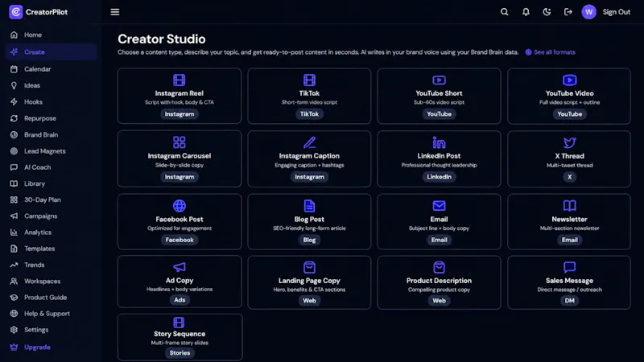Click Email tag on Newsletter card
The height and width of the screenshot is (362, 644).
(569, 240)
